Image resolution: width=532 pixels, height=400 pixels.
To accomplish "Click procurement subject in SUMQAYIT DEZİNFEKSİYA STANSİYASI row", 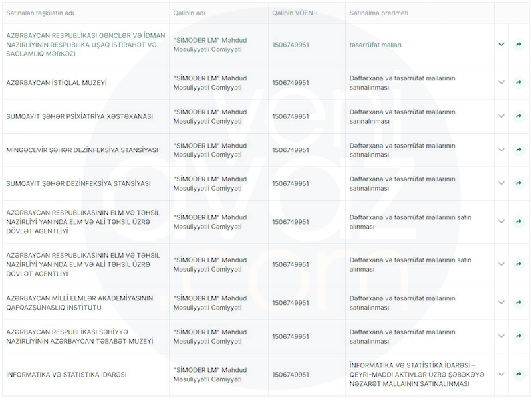I will [402, 183].
